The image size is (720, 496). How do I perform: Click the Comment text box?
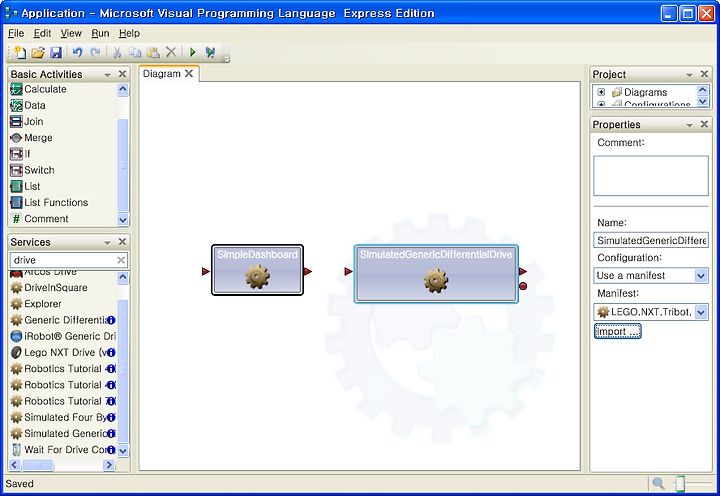click(651, 176)
